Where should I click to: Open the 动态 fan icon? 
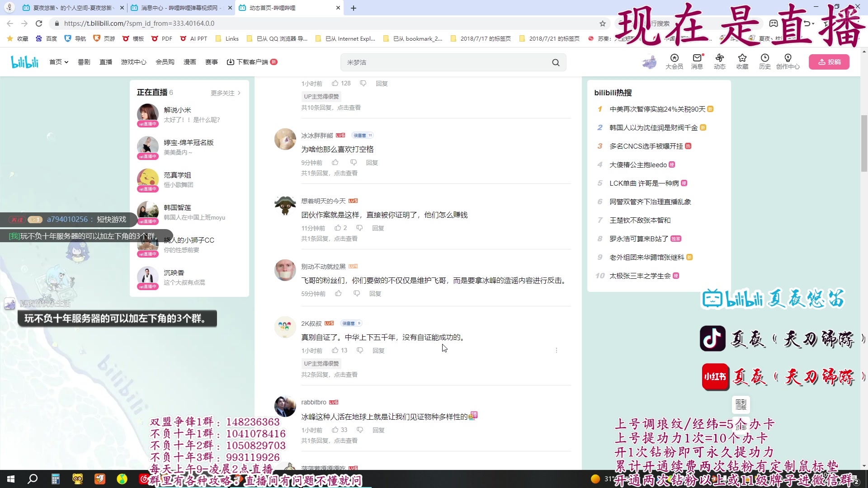point(720,61)
